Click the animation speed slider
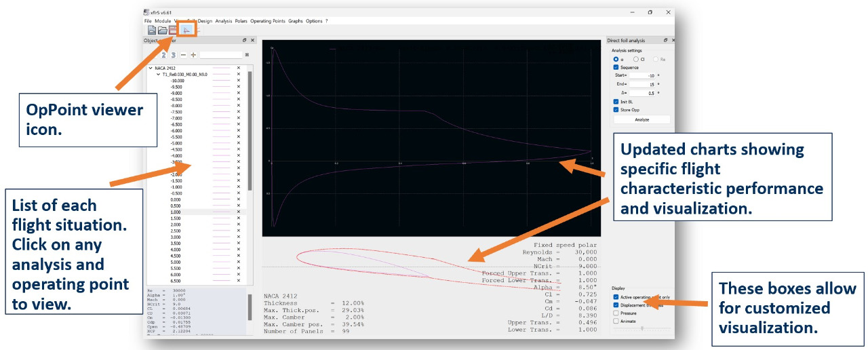The height and width of the screenshot is (350, 868). point(641,328)
